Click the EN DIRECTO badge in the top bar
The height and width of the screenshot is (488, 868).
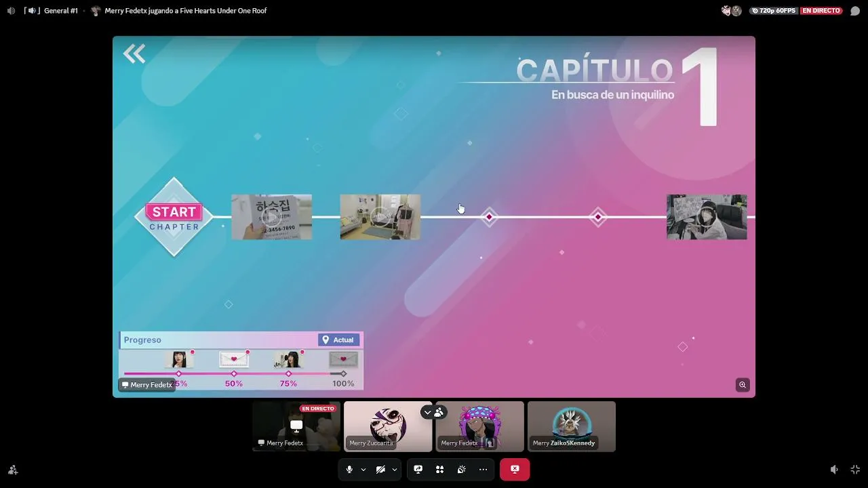(x=821, y=11)
